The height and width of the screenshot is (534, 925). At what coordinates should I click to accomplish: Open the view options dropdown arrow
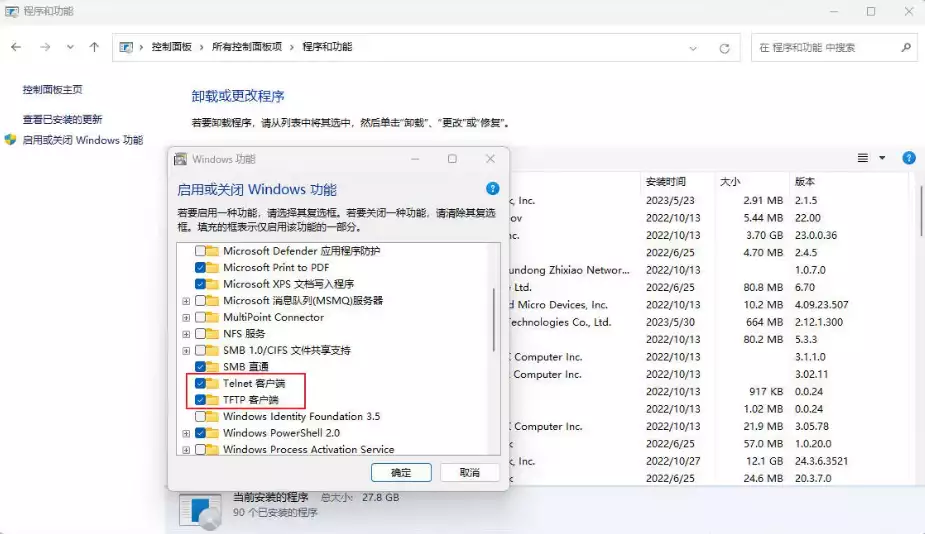(x=882, y=158)
